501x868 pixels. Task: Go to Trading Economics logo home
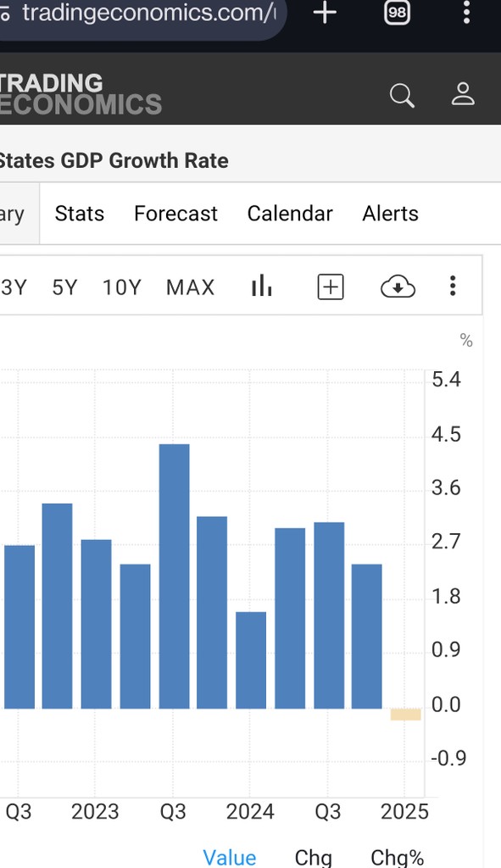coord(81,94)
